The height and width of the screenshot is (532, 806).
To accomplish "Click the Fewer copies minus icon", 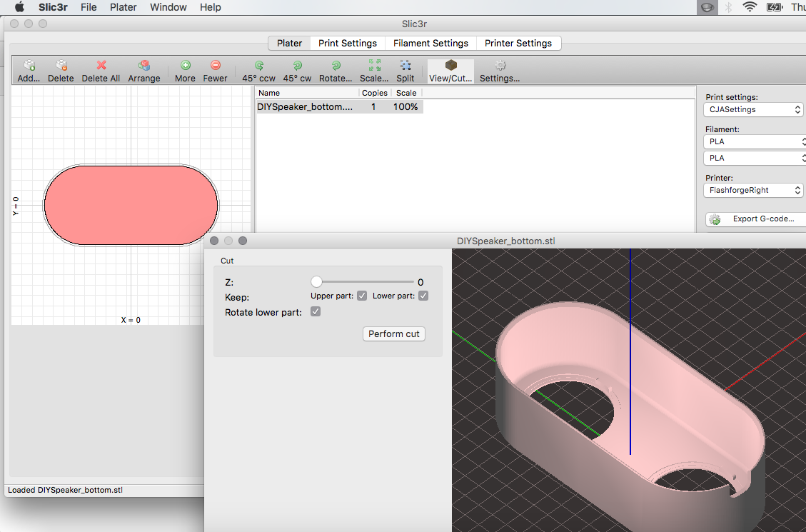I will coord(216,65).
